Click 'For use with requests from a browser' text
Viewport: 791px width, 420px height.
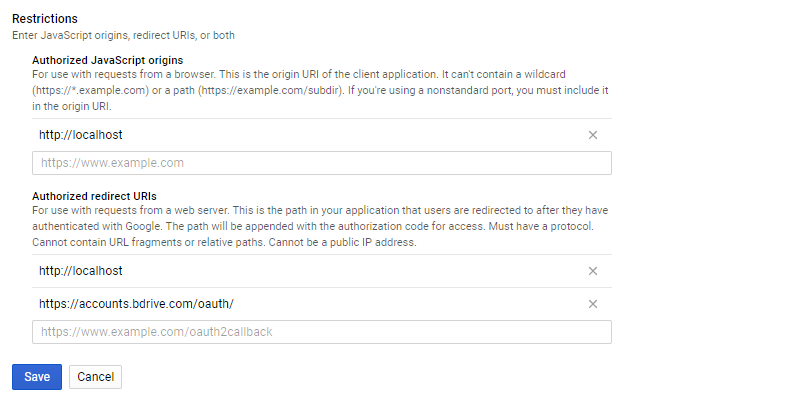coord(124,75)
